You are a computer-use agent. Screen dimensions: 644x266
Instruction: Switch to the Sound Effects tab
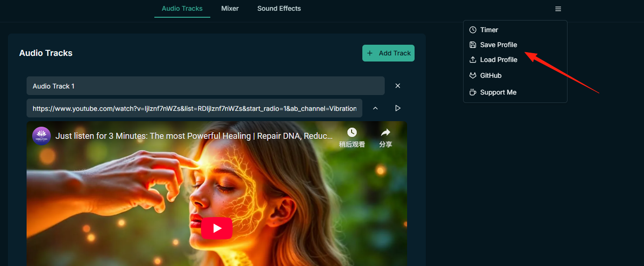tap(279, 8)
